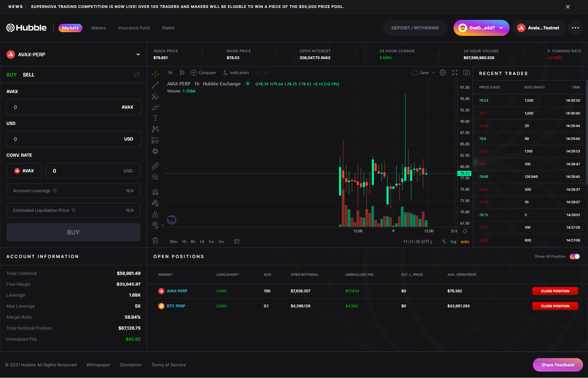Open order settings sliders icon
Viewport: 588px width, 378px height.
click(x=137, y=75)
